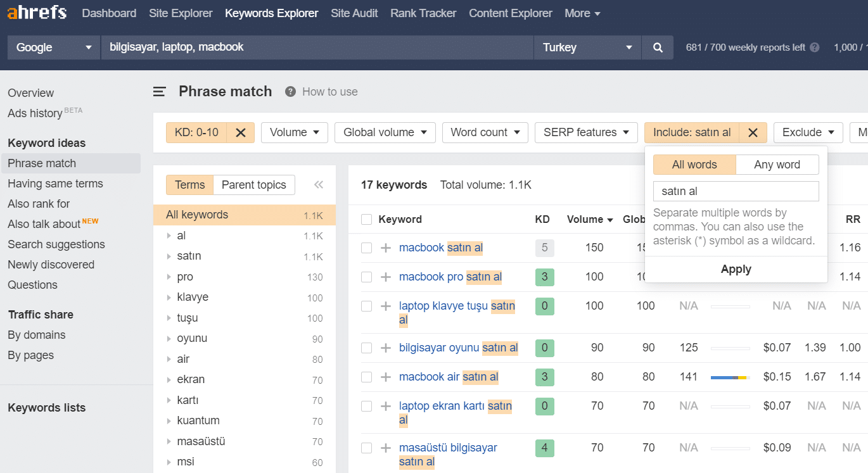Toggle the hamburger menu beside Phrase match

[x=160, y=92]
